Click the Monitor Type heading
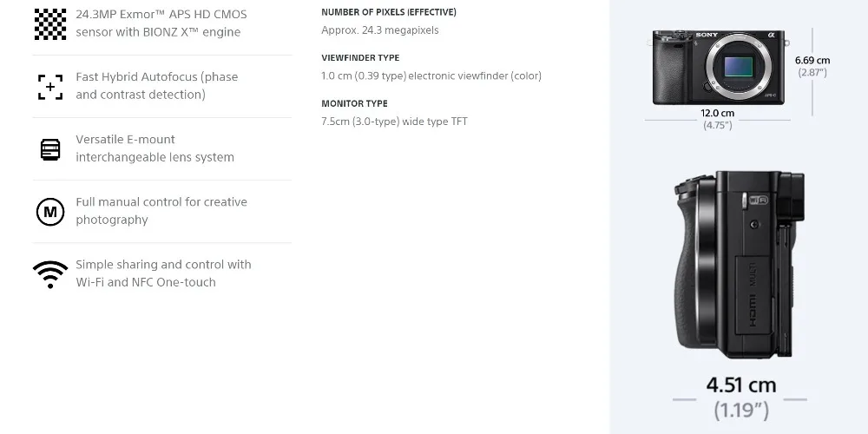 (x=354, y=103)
